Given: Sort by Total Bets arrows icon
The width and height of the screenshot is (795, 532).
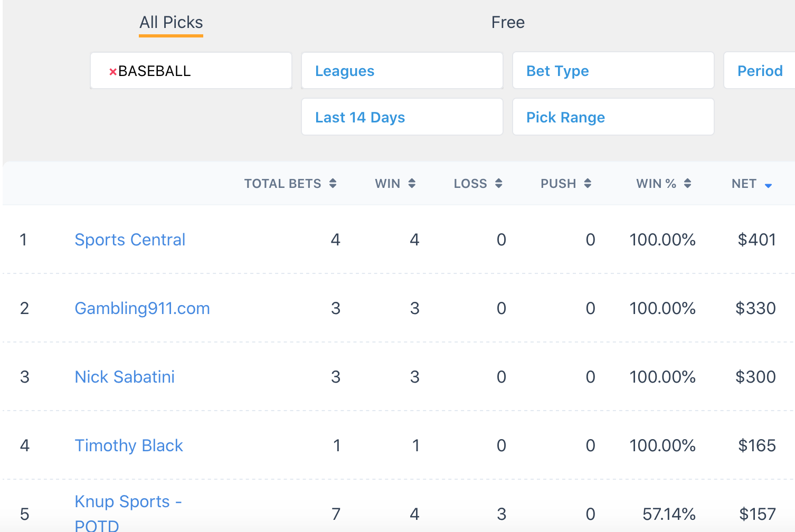Looking at the screenshot, I should 333,184.
